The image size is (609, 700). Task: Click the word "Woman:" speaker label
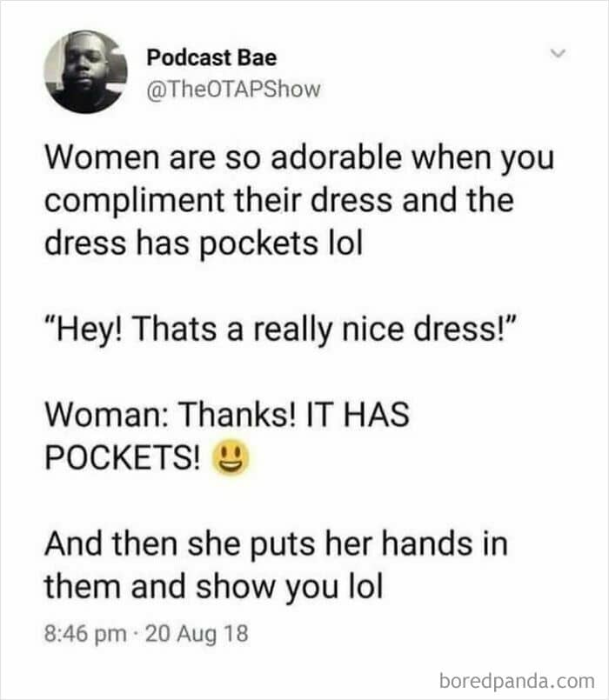[x=106, y=415]
